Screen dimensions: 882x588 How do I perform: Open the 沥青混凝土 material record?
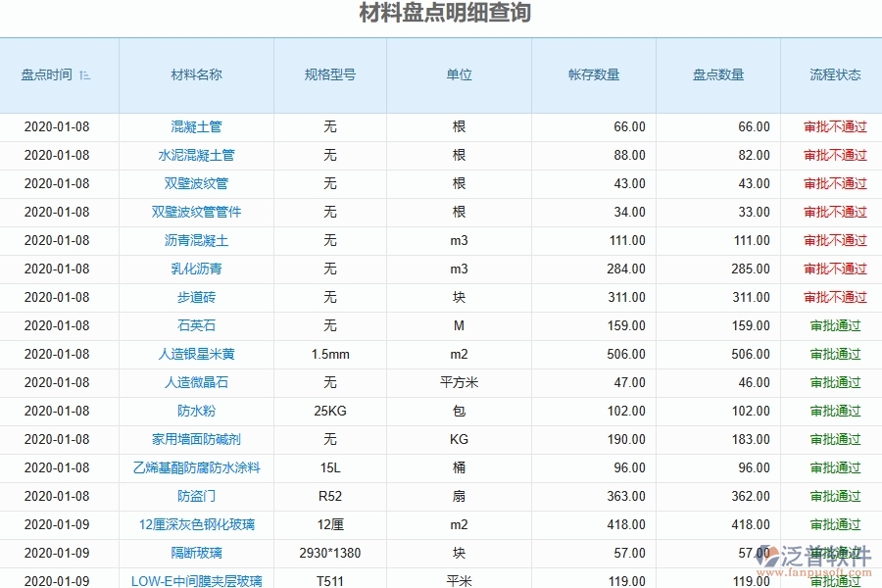point(194,240)
